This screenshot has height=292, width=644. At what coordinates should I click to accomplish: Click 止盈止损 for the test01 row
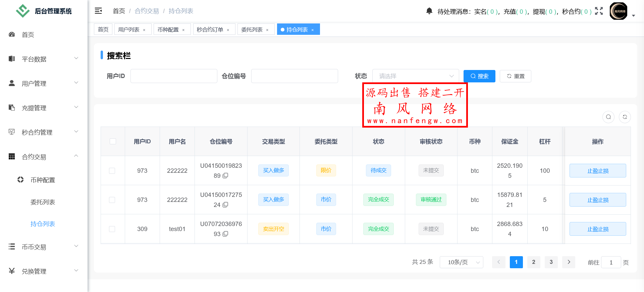597,229
